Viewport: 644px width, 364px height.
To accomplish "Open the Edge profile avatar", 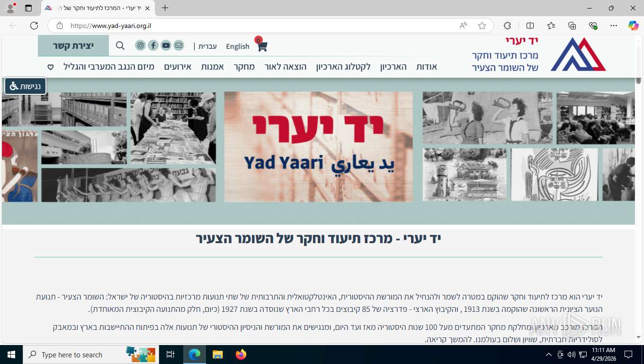I will click(x=10, y=8).
